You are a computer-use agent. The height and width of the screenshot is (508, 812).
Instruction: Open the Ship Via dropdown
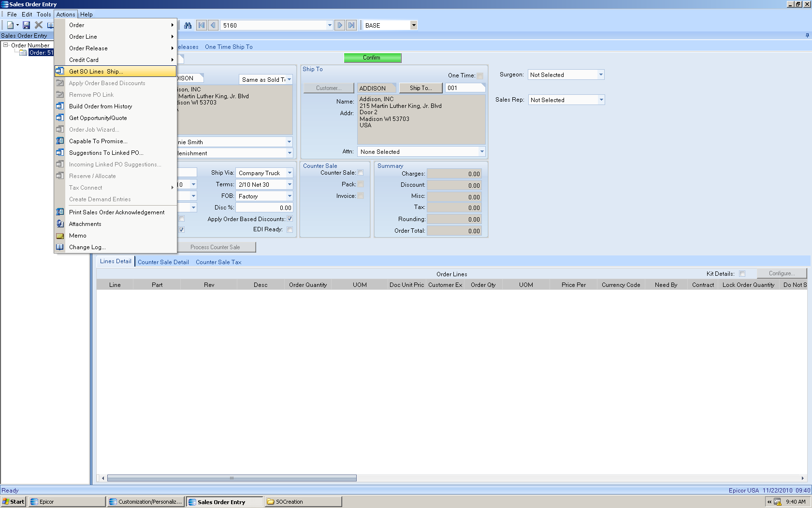point(290,173)
